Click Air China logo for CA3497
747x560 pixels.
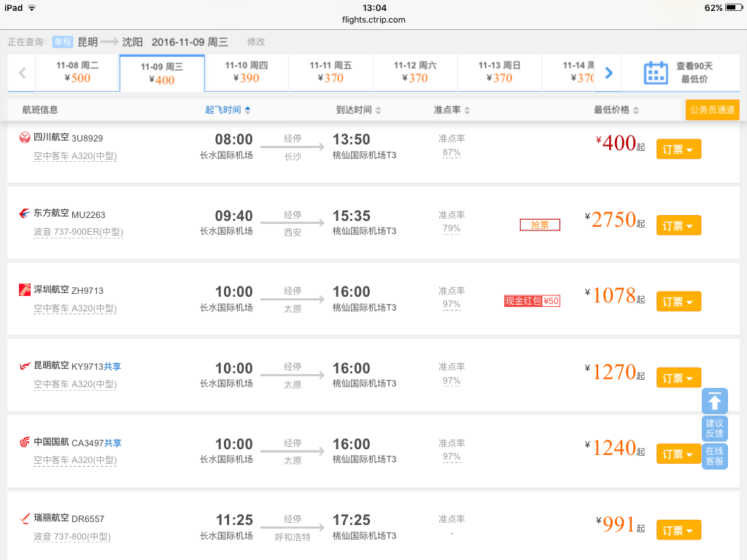25,442
